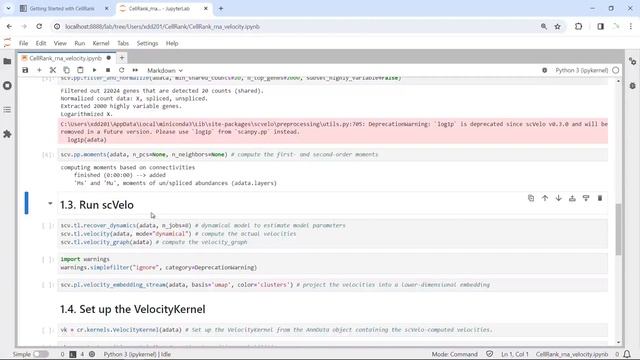640x360 pixels.
Task: Click the import warnings code cell
Action: point(333,263)
